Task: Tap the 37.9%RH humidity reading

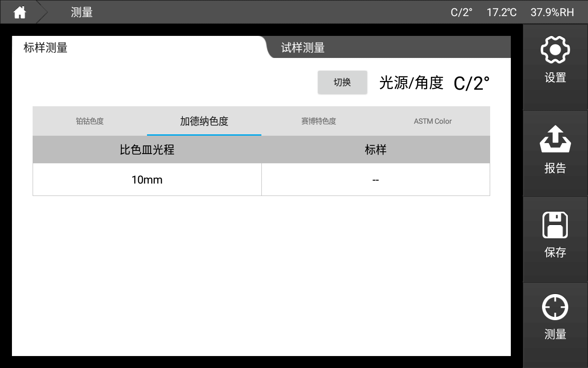Action: pos(552,12)
